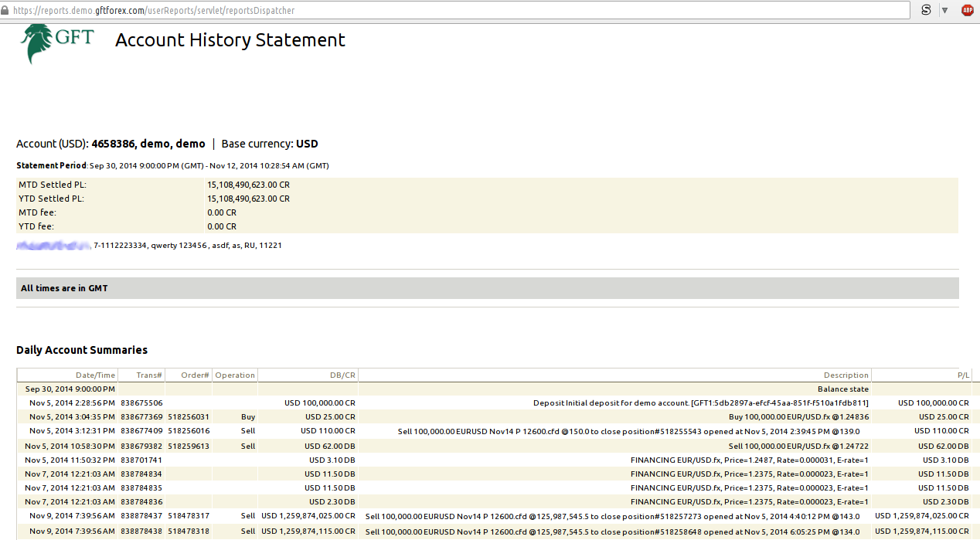Click transaction number 838677369

coord(141,417)
